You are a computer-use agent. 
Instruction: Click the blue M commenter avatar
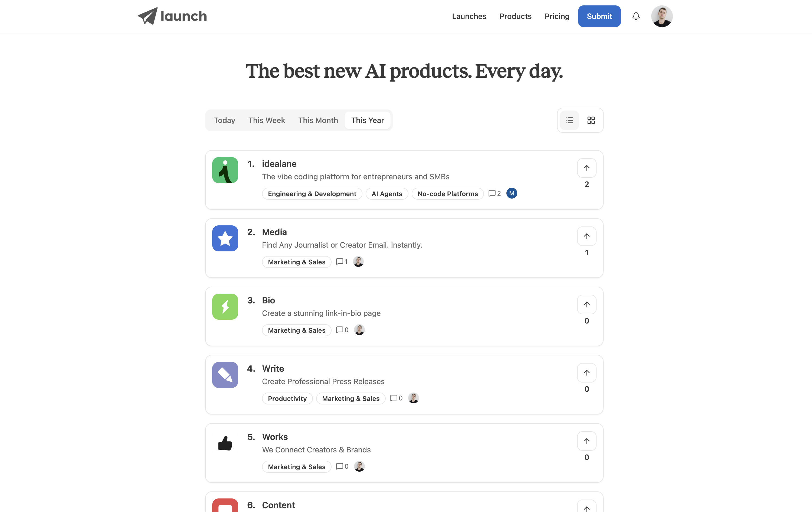coord(512,193)
